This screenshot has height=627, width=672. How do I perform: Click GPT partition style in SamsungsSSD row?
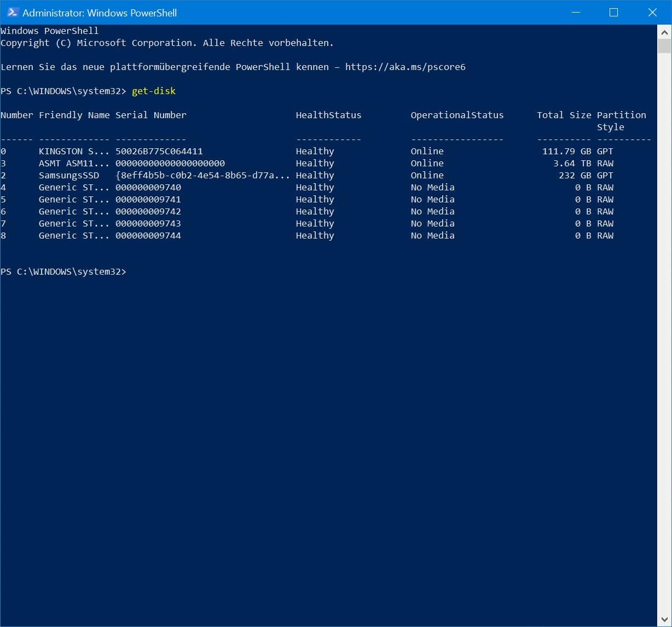[605, 175]
